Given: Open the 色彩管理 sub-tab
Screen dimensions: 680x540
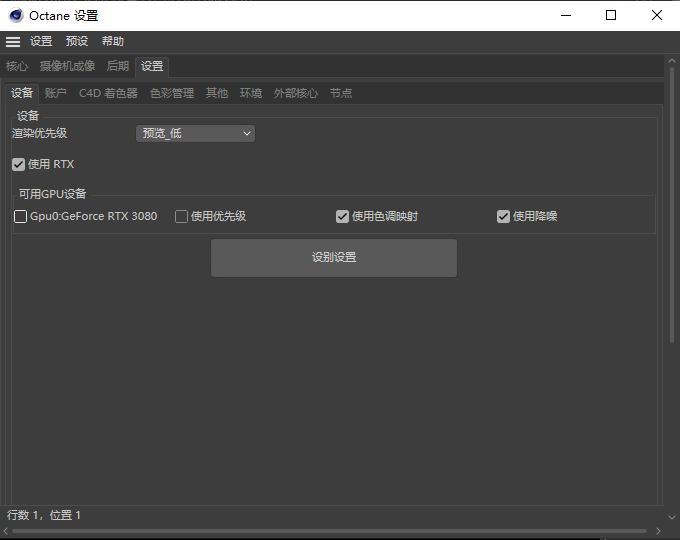Looking at the screenshot, I should (172, 93).
